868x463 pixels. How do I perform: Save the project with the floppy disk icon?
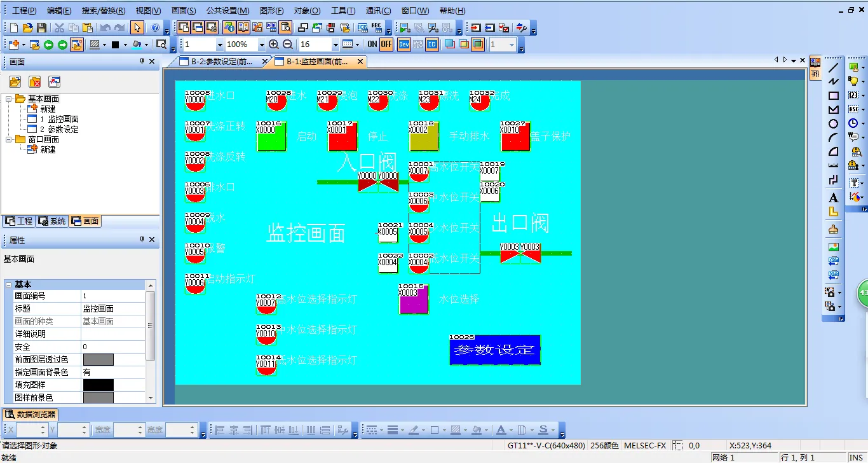tap(41, 27)
